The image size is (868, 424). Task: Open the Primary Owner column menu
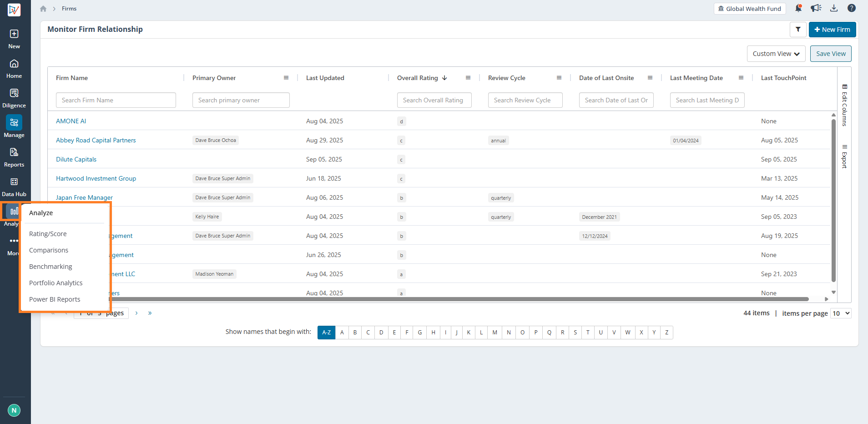(x=286, y=78)
